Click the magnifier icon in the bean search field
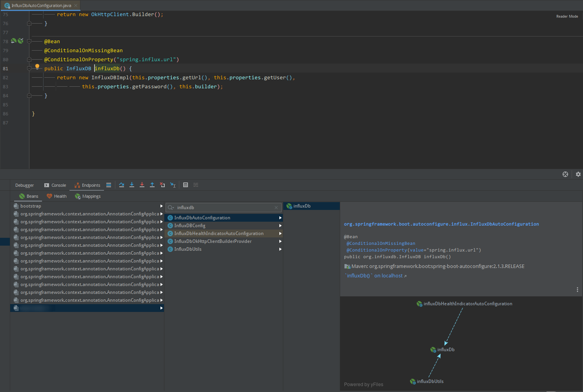583x392 pixels. coord(171,208)
